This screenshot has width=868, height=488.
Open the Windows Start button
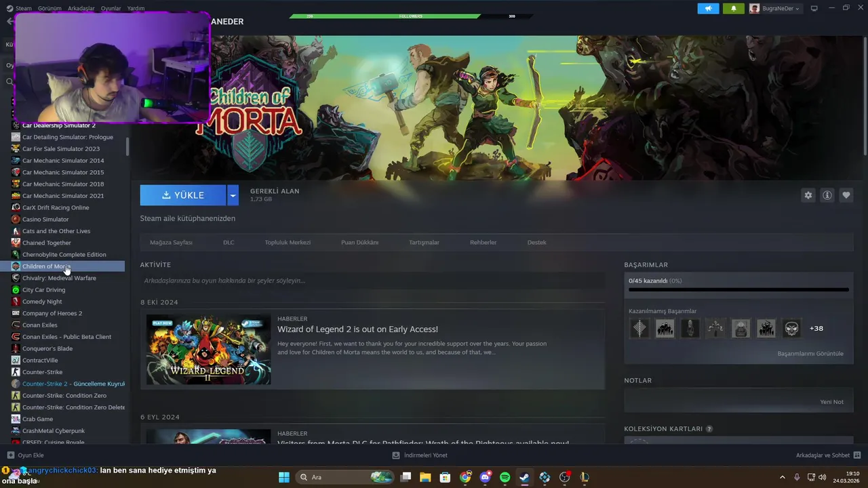[284, 477]
